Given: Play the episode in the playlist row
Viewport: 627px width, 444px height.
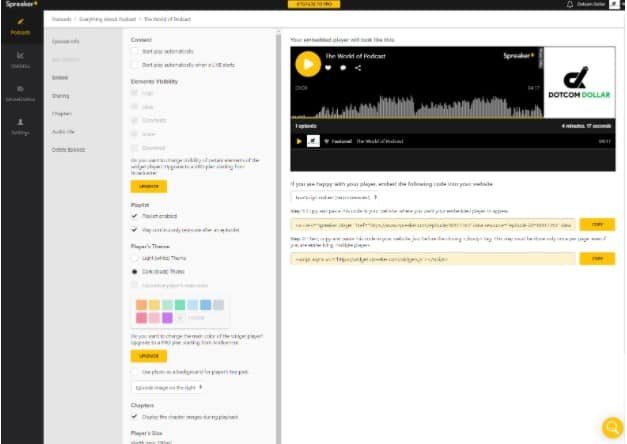Looking at the screenshot, I should point(298,141).
